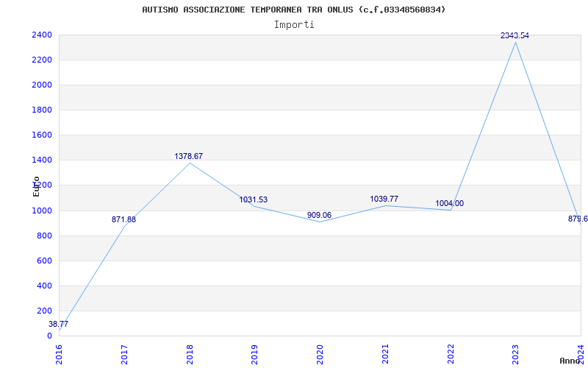588x368 pixels.
Task: Click the 2343.54 peak data label
Action: [514, 35]
